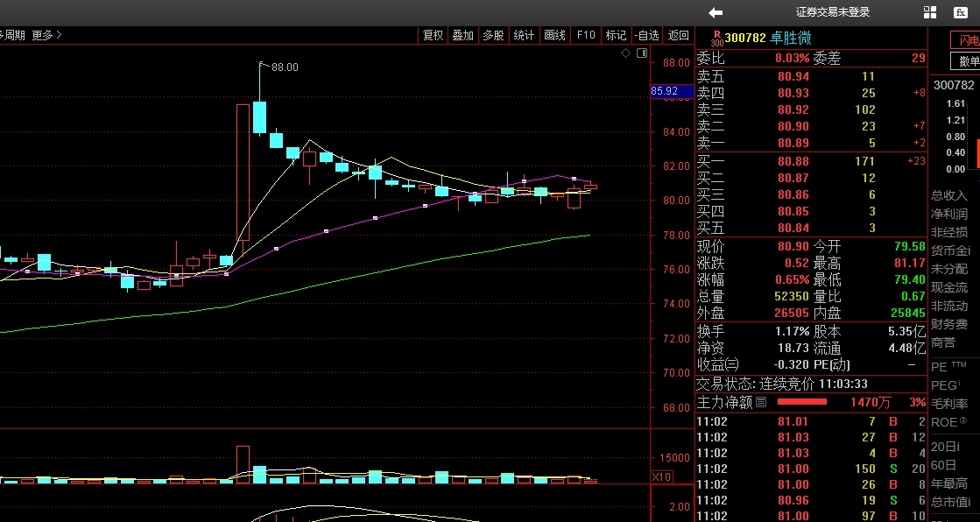Click the 卖四 ask price 80.93

[793, 93]
